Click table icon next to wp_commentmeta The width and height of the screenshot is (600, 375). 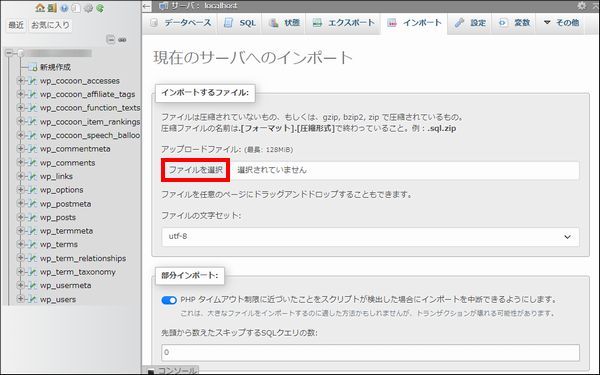click(x=33, y=149)
